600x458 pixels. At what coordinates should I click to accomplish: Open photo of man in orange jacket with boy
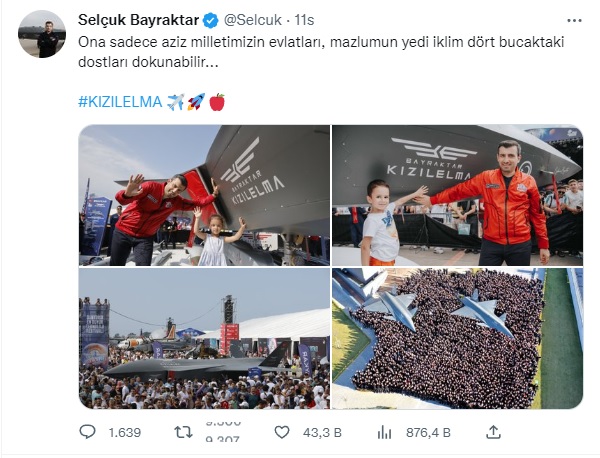coord(457,196)
